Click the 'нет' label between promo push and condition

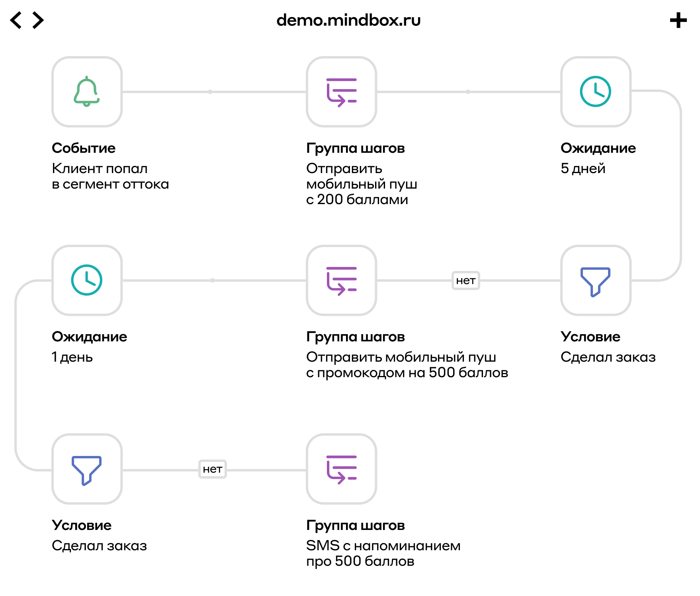(465, 280)
